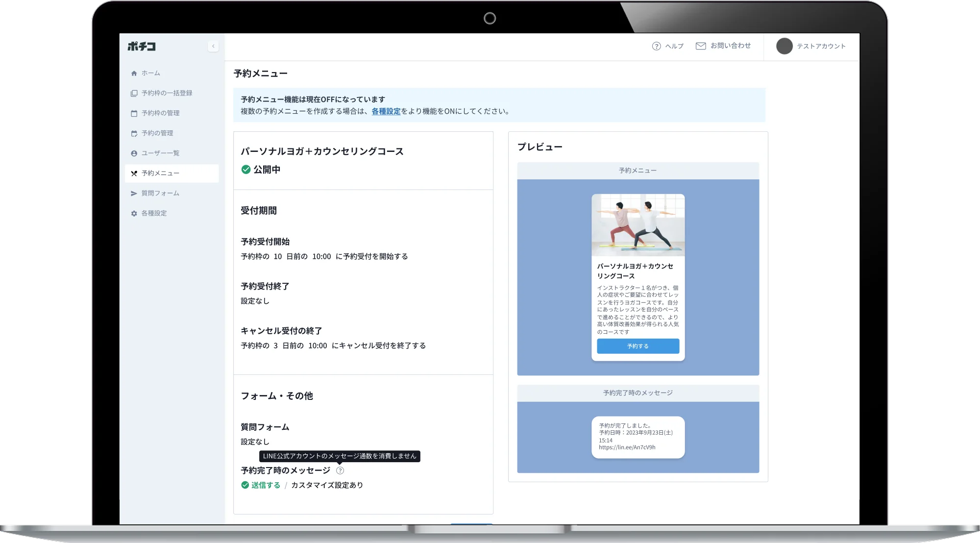The width and height of the screenshot is (980, 543).
Task: Click the 公開中 status text
Action: click(267, 170)
